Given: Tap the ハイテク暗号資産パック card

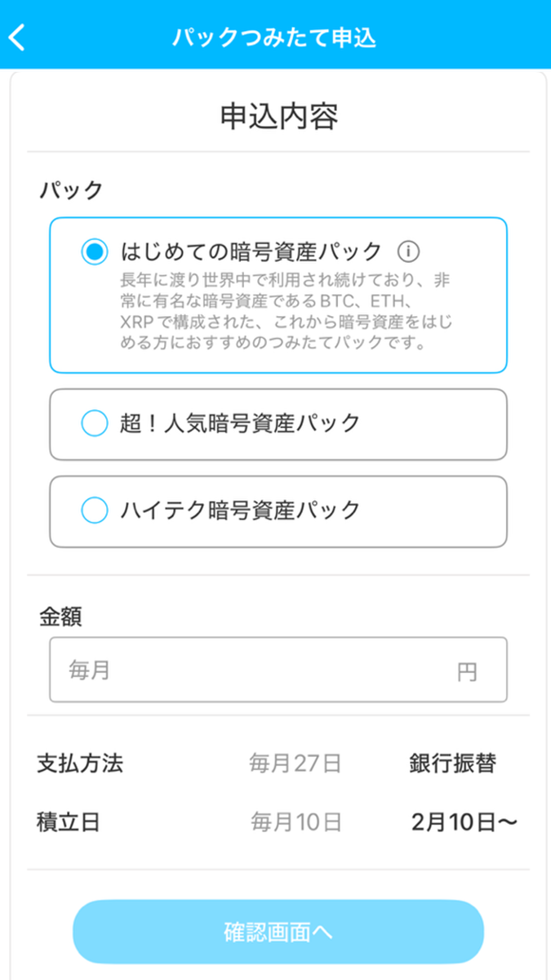Looking at the screenshot, I should pos(278,512).
